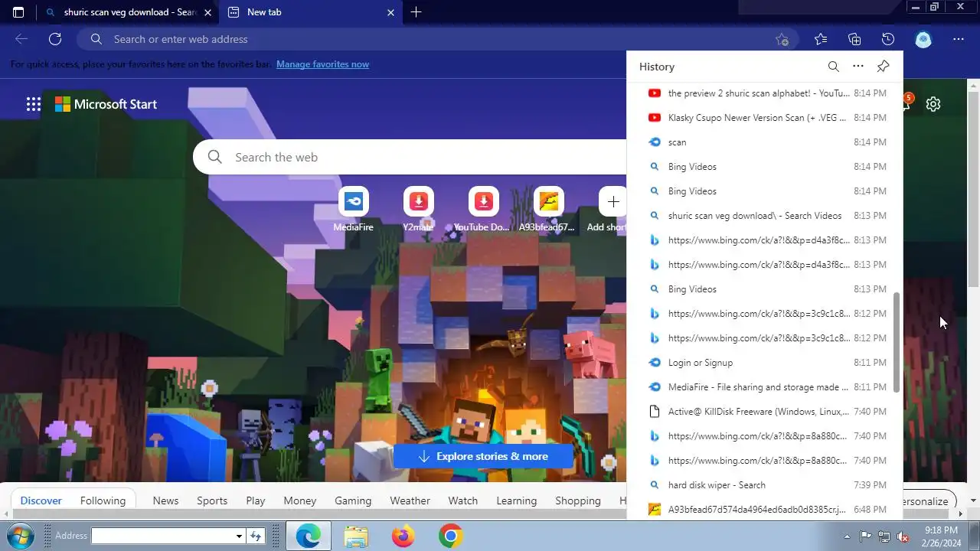Launch Microsoft Edge from the taskbar
Screen dimensions: 980x551
[309, 536]
